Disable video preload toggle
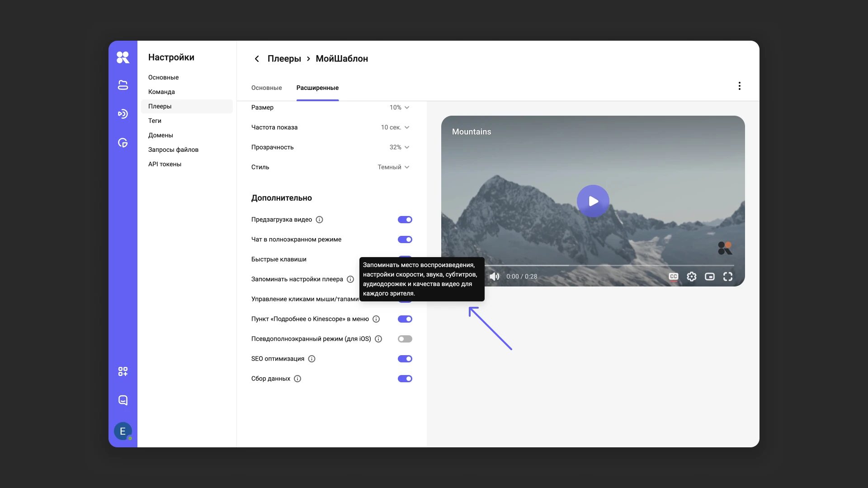868x488 pixels. point(405,220)
